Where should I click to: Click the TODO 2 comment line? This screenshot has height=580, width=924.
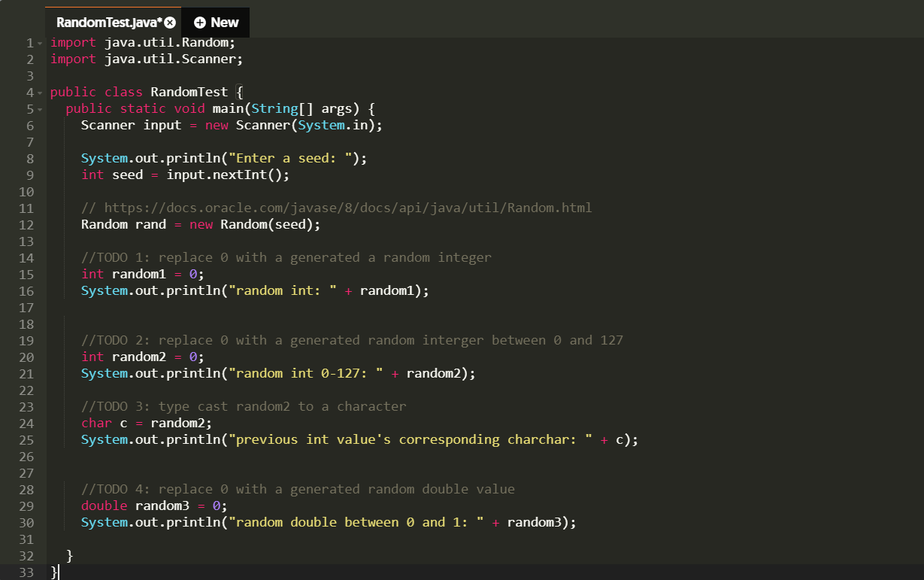pyautogui.click(x=352, y=341)
